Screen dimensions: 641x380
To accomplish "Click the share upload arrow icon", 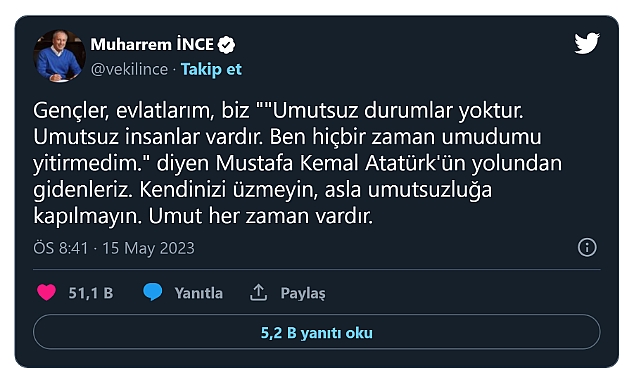I will [258, 293].
